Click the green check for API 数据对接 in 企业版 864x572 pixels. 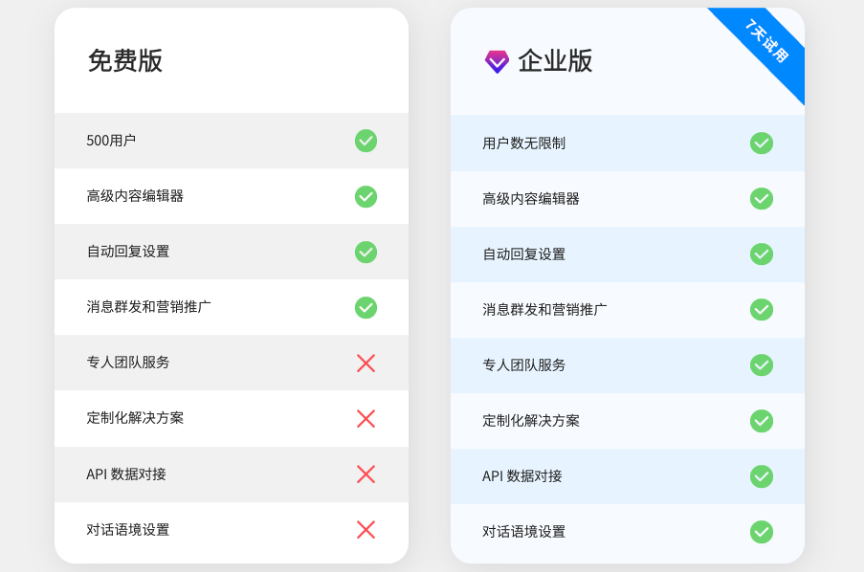pos(761,476)
